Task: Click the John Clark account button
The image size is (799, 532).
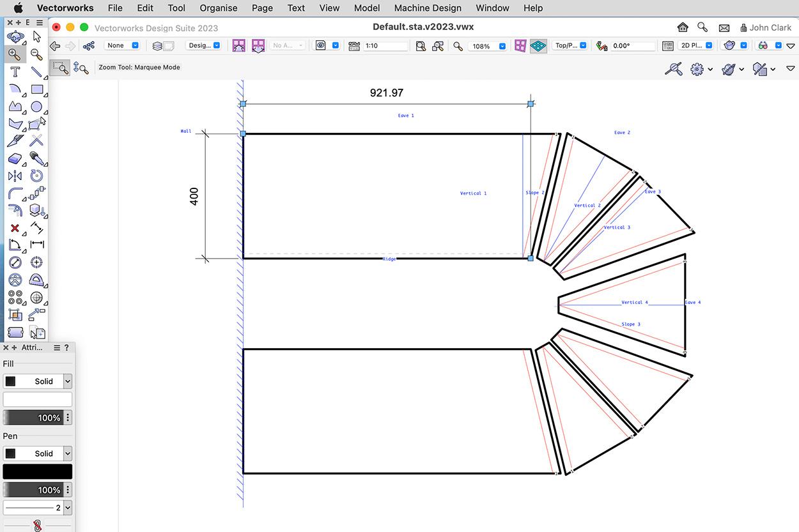Action: pos(765,27)
